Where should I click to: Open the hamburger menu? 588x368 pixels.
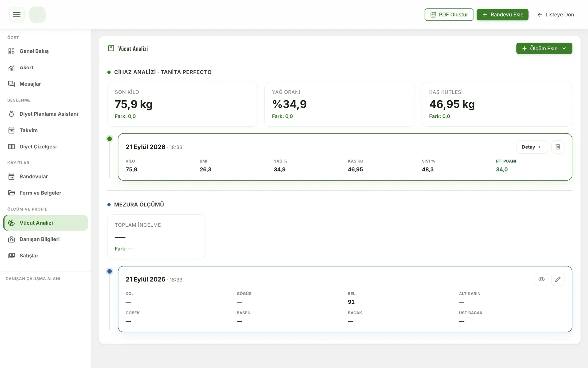pyautogui.click(x=17, y=15)
